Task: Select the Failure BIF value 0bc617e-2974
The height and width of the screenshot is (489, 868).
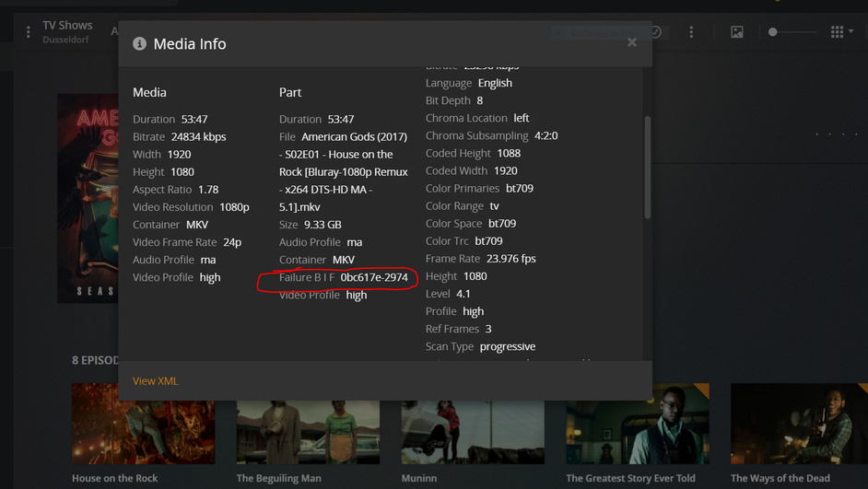Action: (x=374, y=277)
